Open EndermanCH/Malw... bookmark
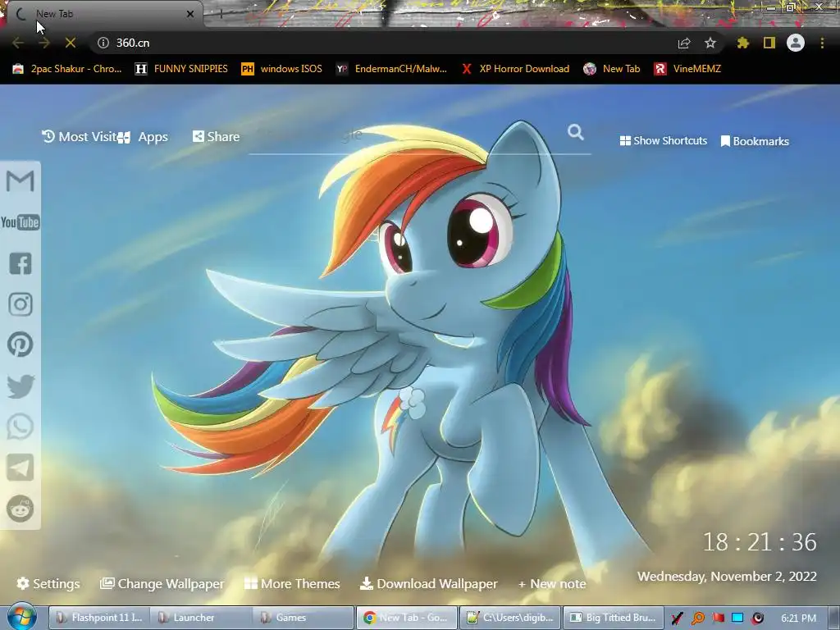840x630 pixels. pyautogui.click(x=391, y=69)
